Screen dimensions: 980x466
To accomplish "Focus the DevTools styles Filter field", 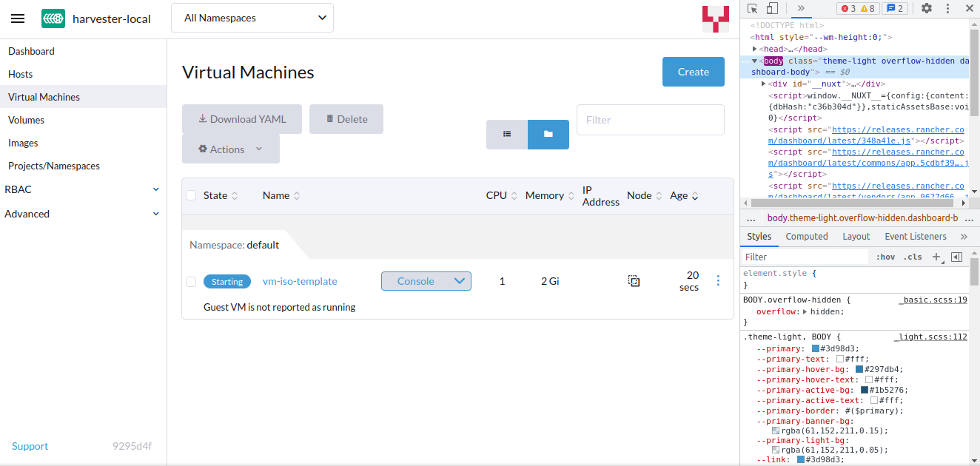I will point(805,257).
